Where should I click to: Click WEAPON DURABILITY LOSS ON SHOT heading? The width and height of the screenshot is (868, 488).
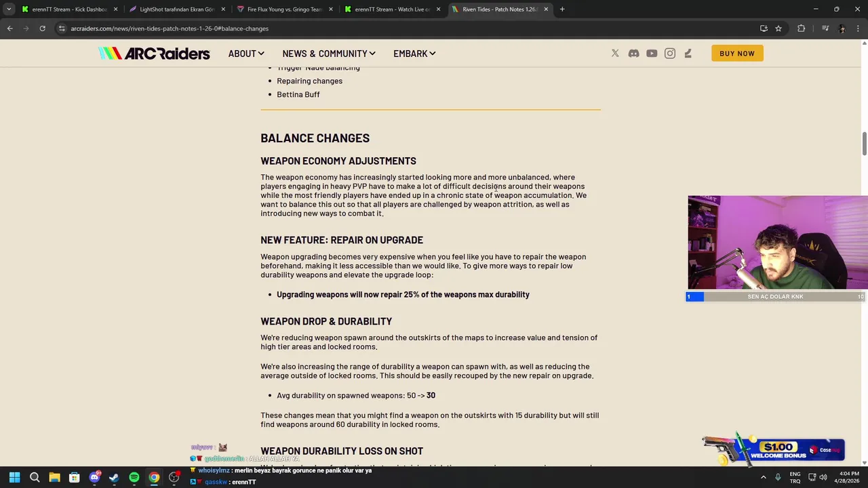pyautogui.click(x=342, y=451)
